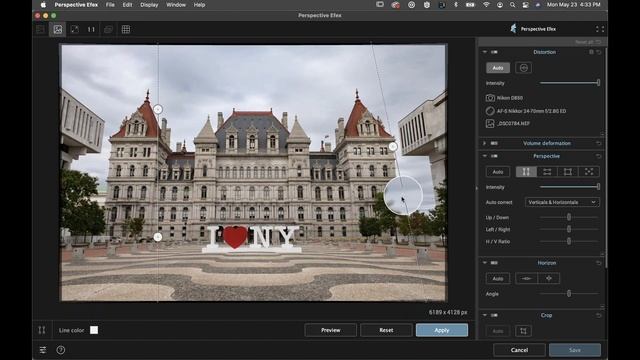Open the Edit menu
640x360 pixels.
pyautogui.click(x=127, y=5)
